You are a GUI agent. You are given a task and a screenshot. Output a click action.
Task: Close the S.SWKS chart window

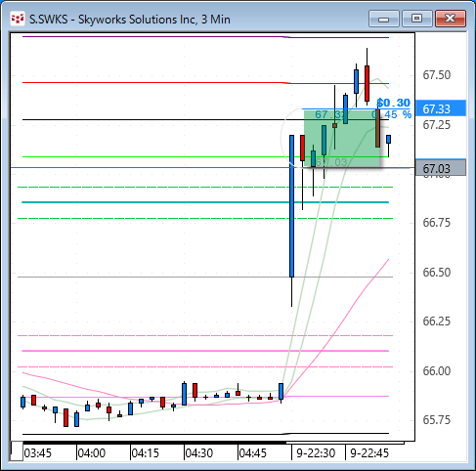pos(451,19)
